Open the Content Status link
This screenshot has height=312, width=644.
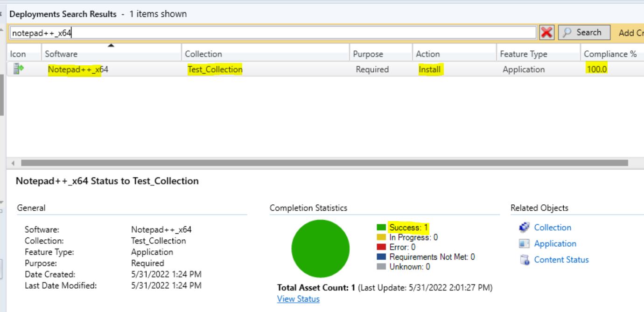561,260
